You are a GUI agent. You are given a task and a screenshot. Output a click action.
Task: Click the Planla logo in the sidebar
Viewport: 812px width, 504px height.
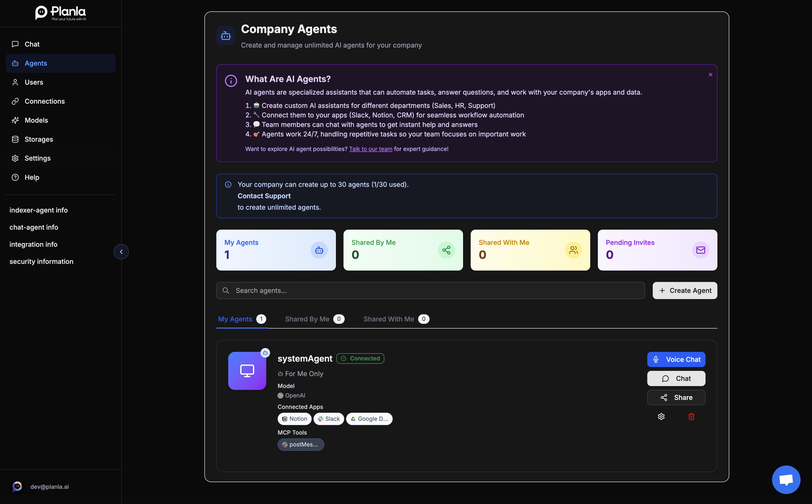(x=61, y=13)
